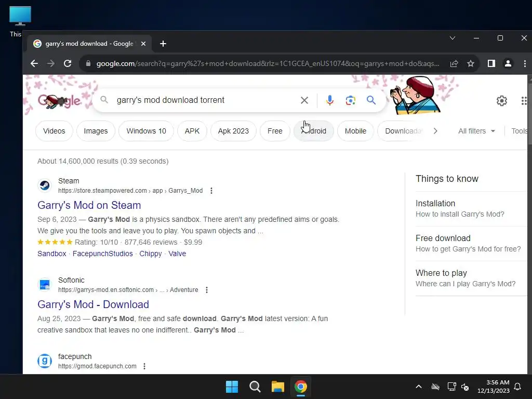Viewport: 532px width, 399px height.
Task: Click the browser forward arrow
Action: coord(50,63)
